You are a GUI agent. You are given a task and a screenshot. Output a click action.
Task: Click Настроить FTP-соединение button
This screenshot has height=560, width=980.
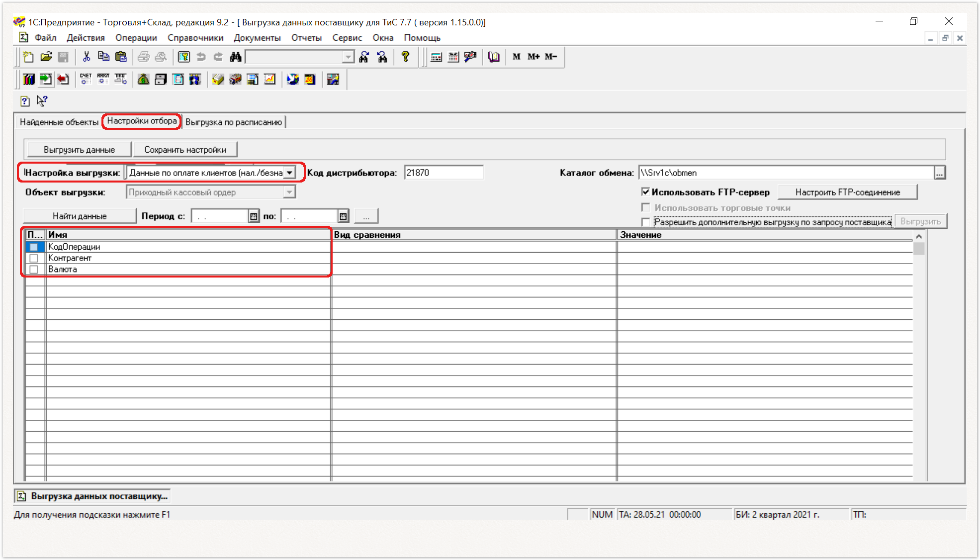pos(848,192)
